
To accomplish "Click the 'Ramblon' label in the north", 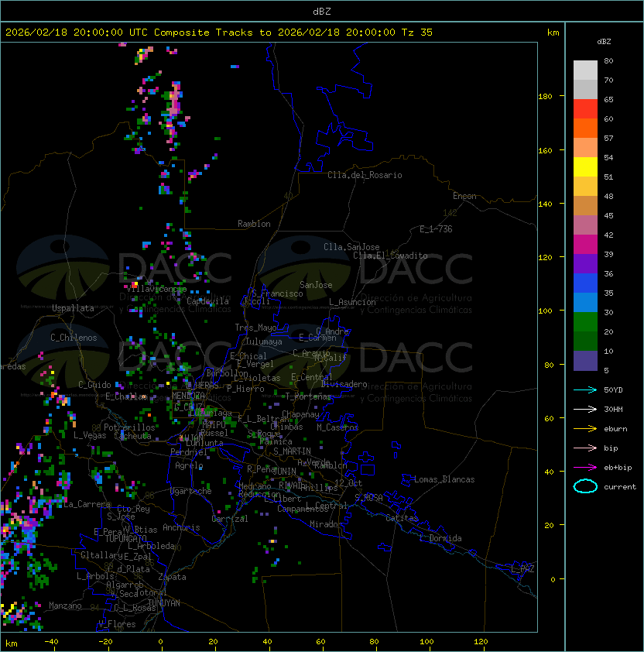I will pyautogui.click(x=254, y=224).
